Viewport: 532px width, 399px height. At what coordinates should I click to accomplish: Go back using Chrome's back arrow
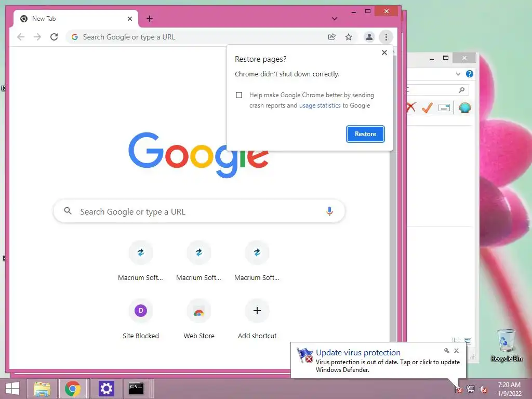click(x=21, y=37)
